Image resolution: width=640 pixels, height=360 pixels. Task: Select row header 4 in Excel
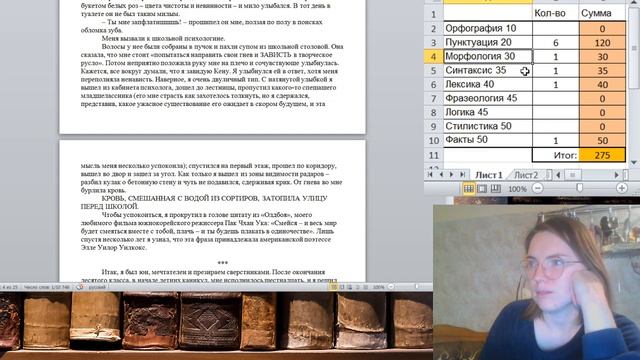[x=433, y=57]
